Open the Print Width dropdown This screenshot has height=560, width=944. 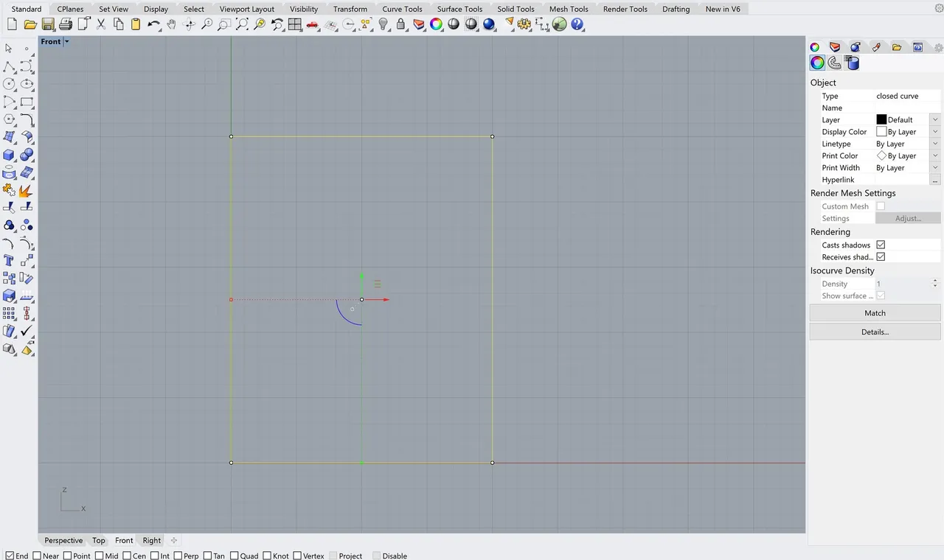coord(935,167)
